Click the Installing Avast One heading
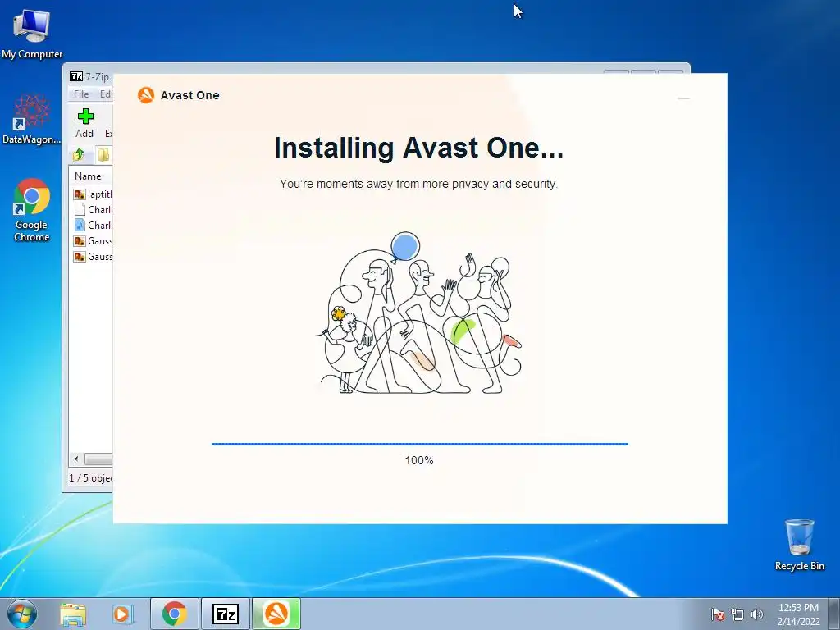840x630 pixels. 418,148
